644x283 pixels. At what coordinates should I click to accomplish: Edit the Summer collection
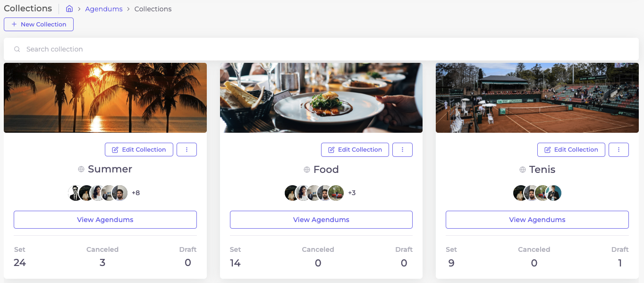click(139, 149)
